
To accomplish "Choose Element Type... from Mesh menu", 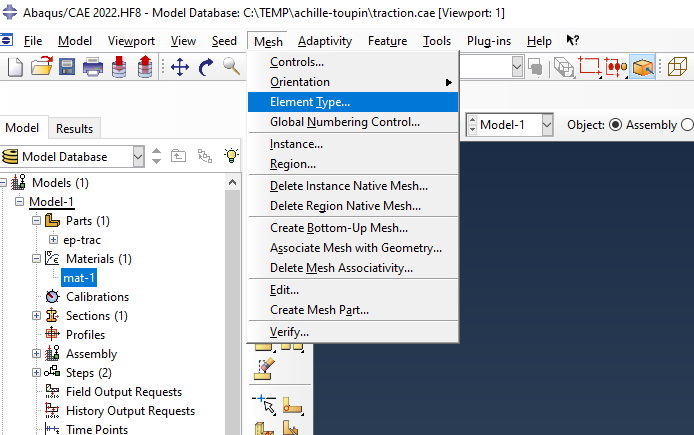I will coord(310,102).
